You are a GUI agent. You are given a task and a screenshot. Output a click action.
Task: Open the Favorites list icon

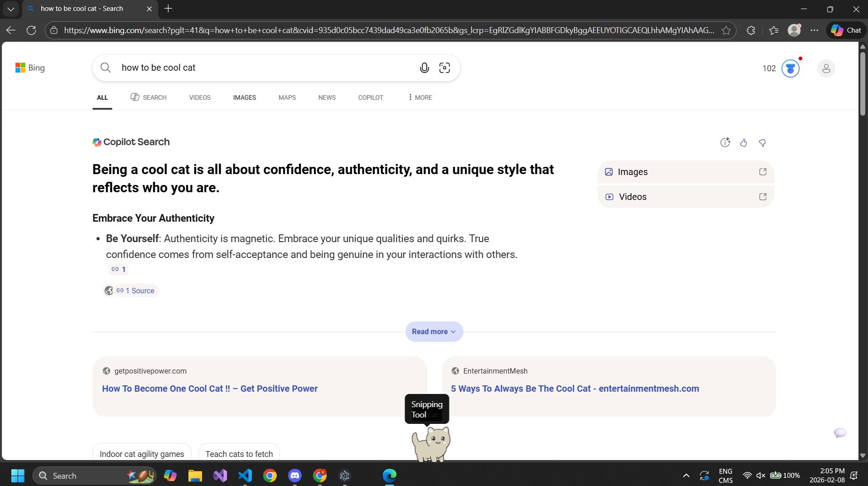(x=774, y=30)
